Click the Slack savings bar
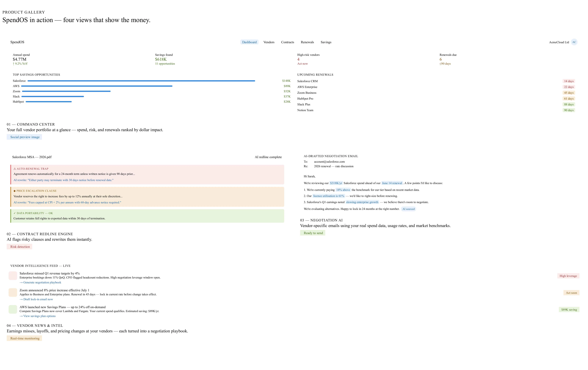This screenshot has height=370, width=588. tap(53, 96)
